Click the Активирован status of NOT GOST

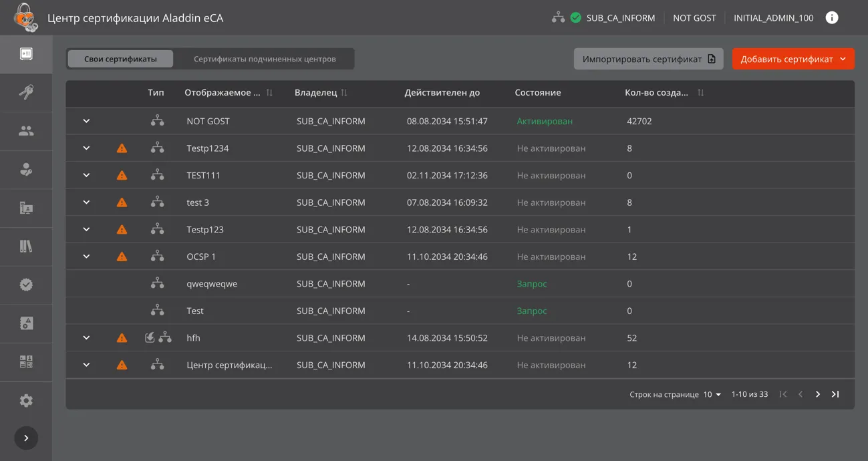545,122
